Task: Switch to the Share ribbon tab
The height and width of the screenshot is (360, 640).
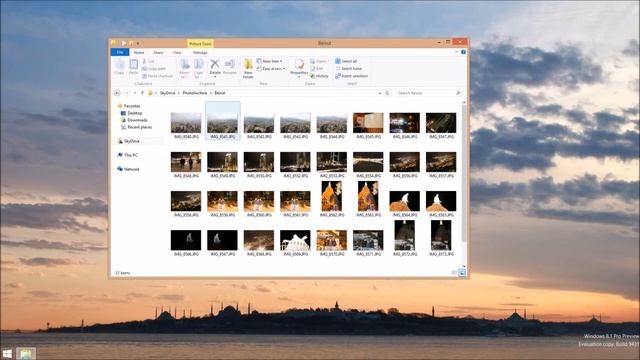Action: [158, 53]
